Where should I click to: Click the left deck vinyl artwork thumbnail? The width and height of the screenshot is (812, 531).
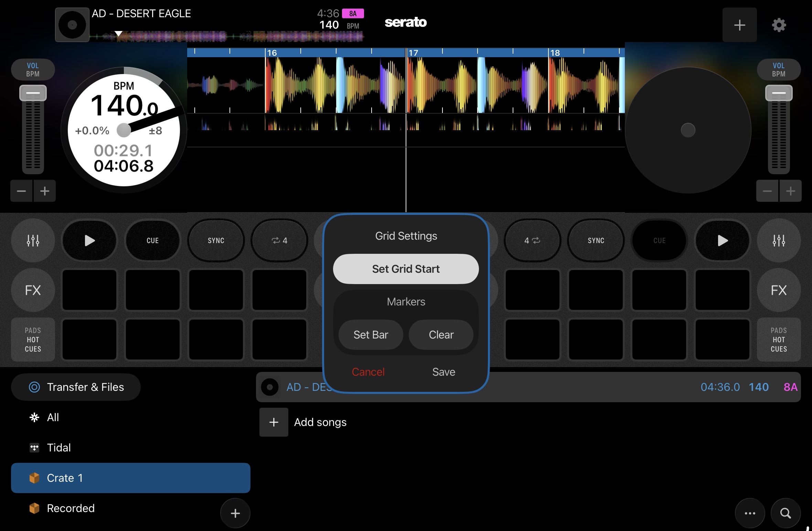(x=72, y=25)
